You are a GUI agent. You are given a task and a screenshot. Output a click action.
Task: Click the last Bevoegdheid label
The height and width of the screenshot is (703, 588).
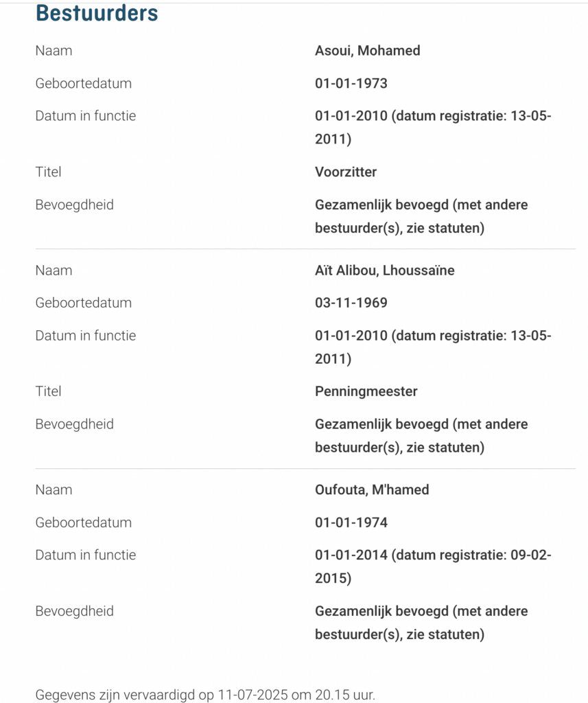[x=74, y=611]
